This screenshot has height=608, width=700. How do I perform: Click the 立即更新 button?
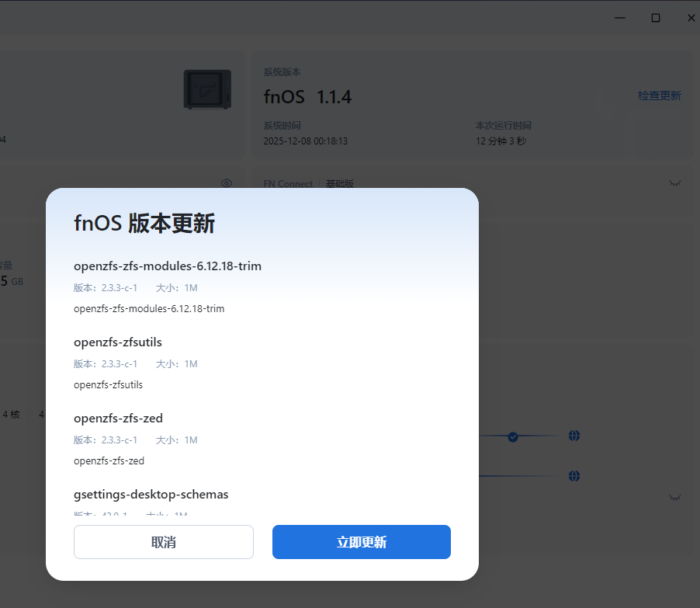361,542
